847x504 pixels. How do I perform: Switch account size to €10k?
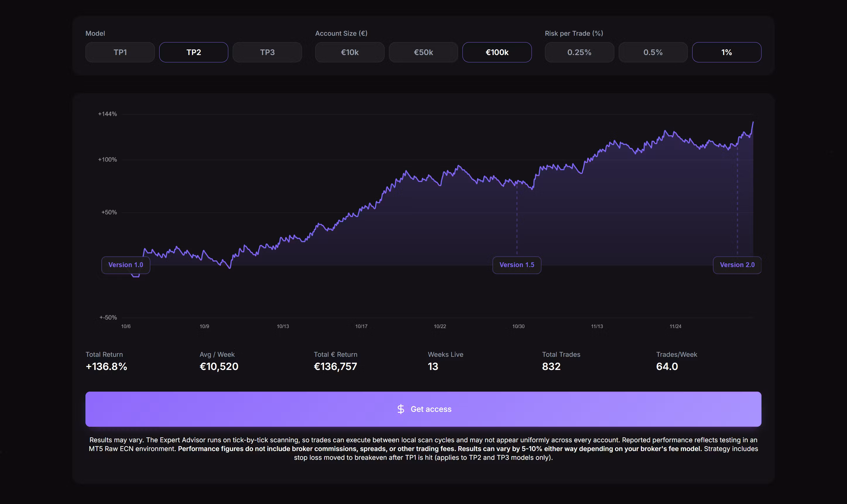click(x=349, y=52)
